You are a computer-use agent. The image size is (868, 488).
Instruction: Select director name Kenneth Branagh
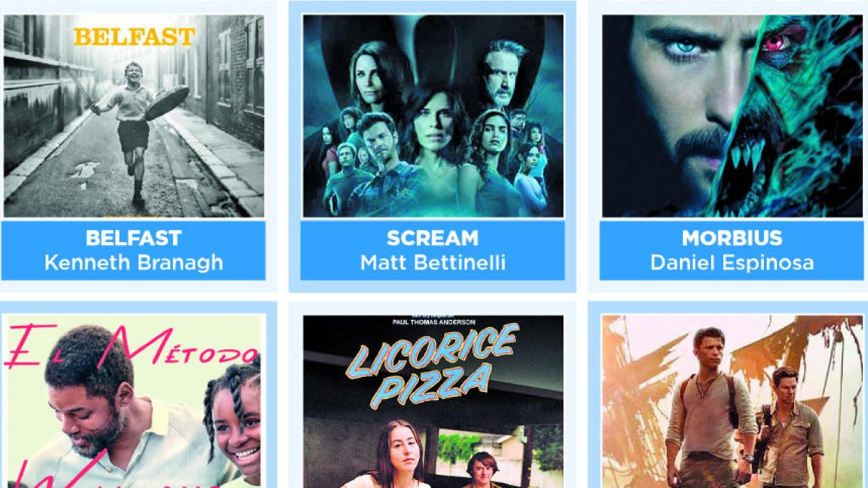tap(134, 262)
